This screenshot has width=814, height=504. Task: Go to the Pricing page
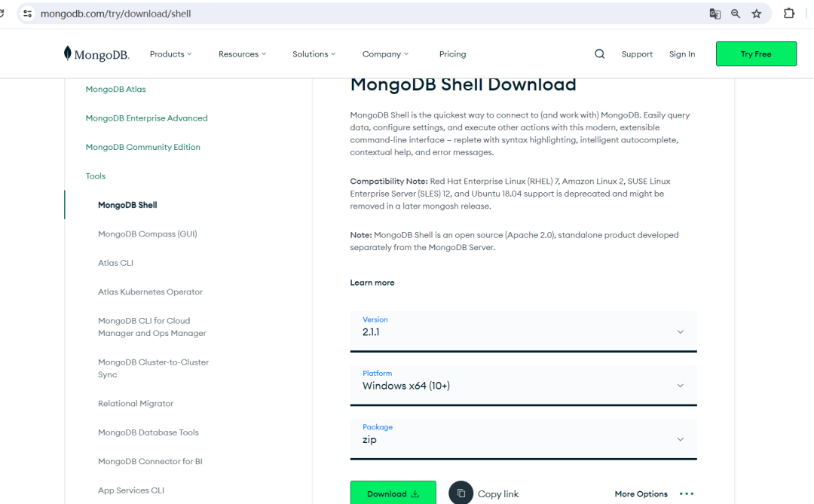coord(453,54)
